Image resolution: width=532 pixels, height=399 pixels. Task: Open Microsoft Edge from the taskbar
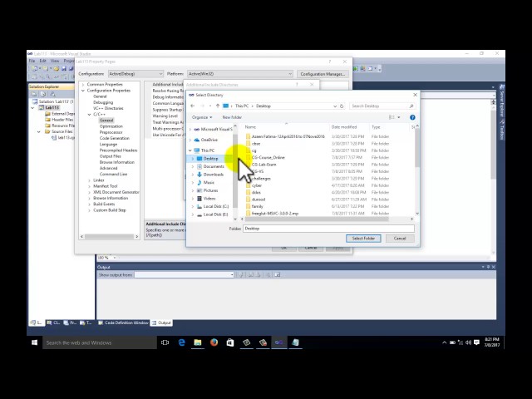[181, 342]
